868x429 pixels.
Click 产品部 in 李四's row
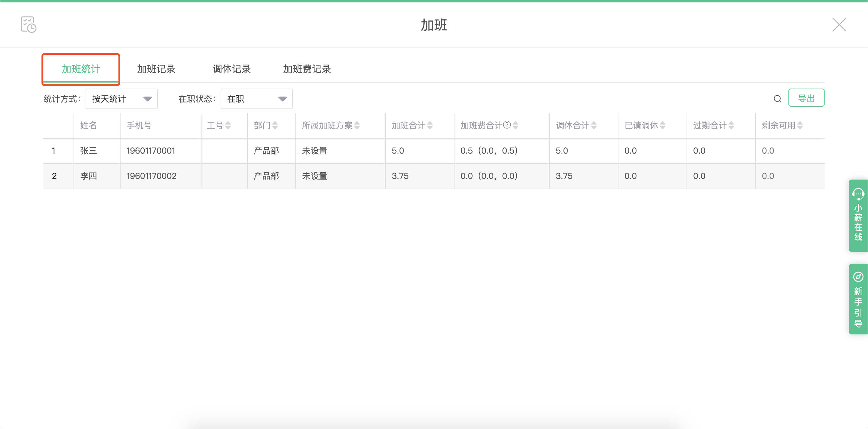(266, 176)
